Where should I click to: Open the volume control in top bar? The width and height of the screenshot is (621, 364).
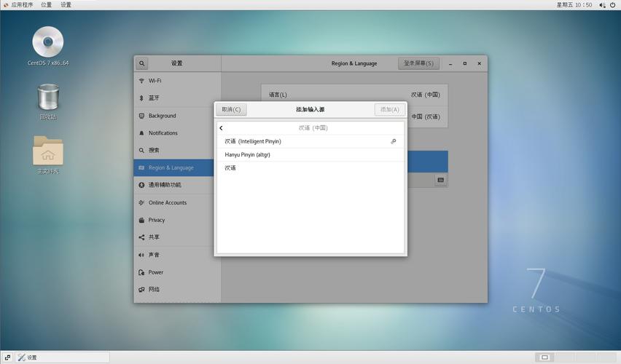[602, 5]
